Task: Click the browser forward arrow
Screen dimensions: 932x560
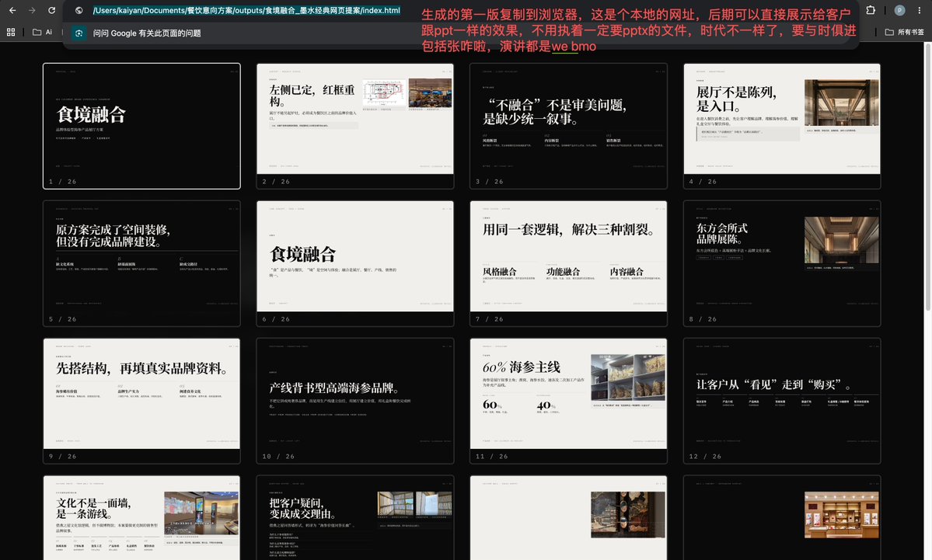Action: click(32, 10)
